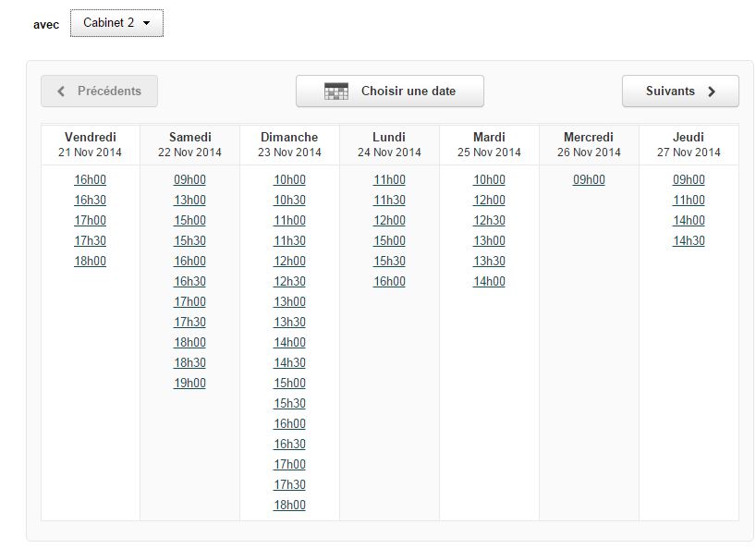
Task: Choose the 19h00 slot on Samedi
Action: pos(190,384)
